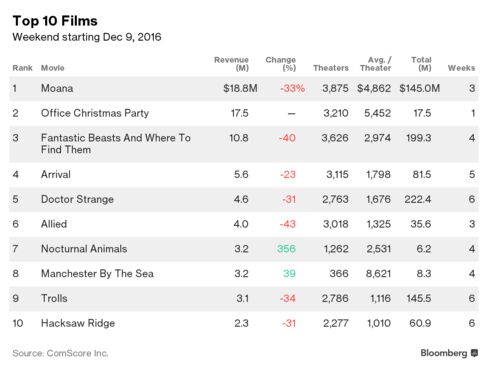The width and height of the screenshot is (488, 371).
Task: Select the Arrival movie title
Action: click(x=56, y=174)
